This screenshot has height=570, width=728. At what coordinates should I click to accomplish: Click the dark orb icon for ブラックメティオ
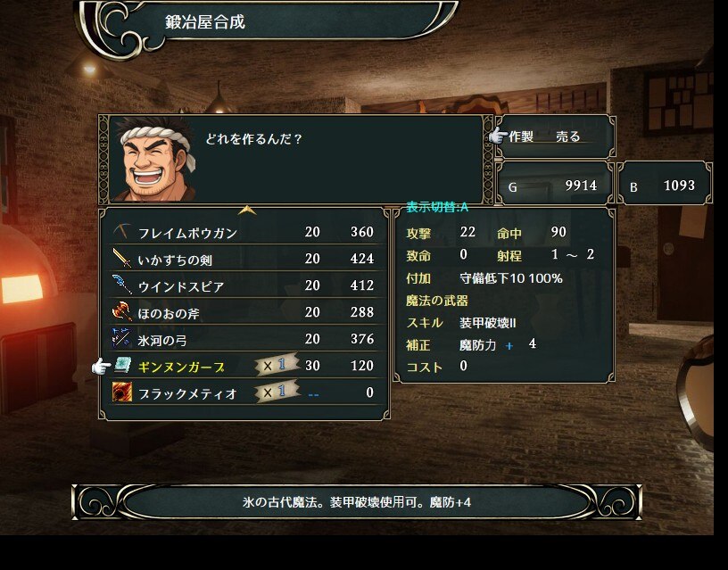point(121,392)
